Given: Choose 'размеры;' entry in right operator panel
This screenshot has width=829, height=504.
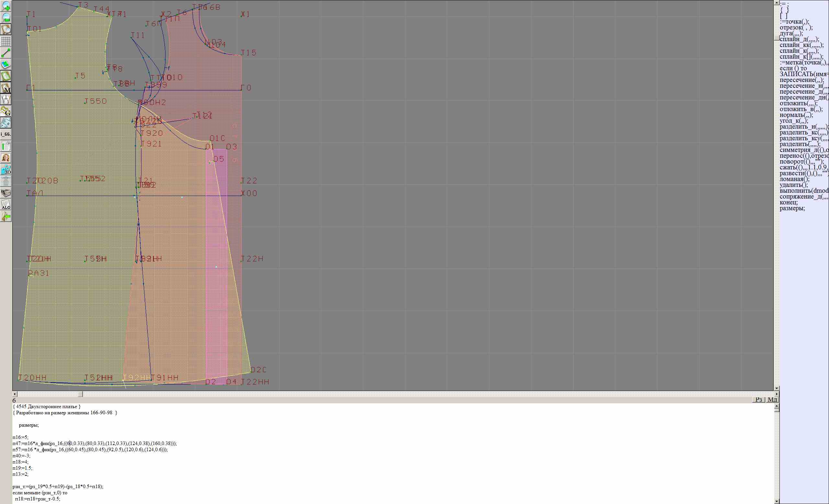Looking at the screenshot, I should pyautogui.click(x=792, y=208).
